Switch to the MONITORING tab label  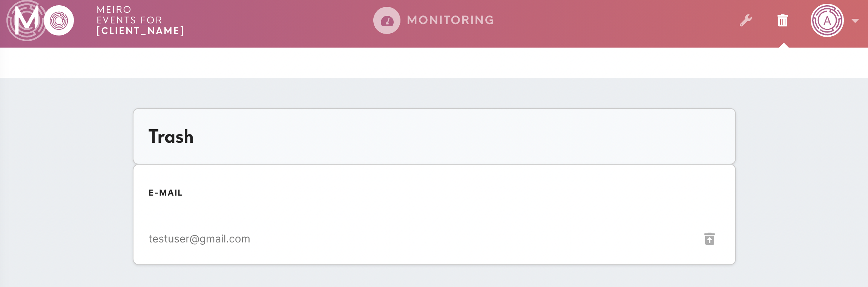point(451,20)
